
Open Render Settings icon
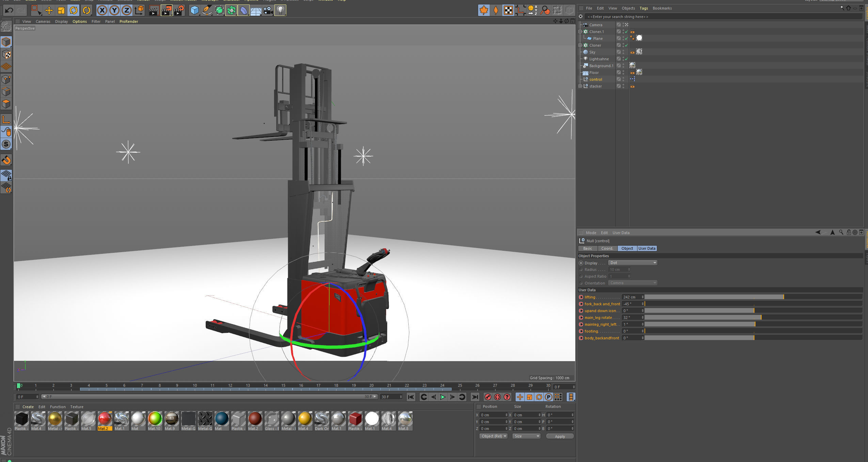179,11
